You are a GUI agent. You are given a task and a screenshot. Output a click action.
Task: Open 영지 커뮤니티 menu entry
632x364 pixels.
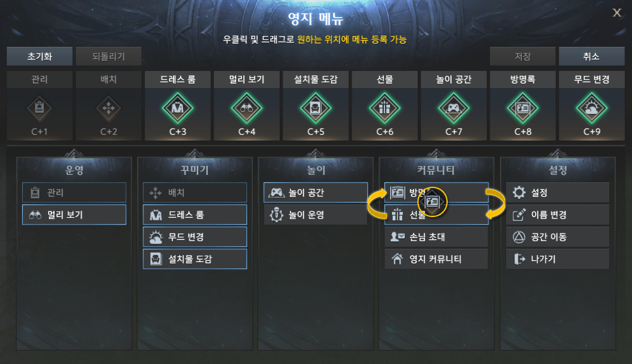[436, 259]
